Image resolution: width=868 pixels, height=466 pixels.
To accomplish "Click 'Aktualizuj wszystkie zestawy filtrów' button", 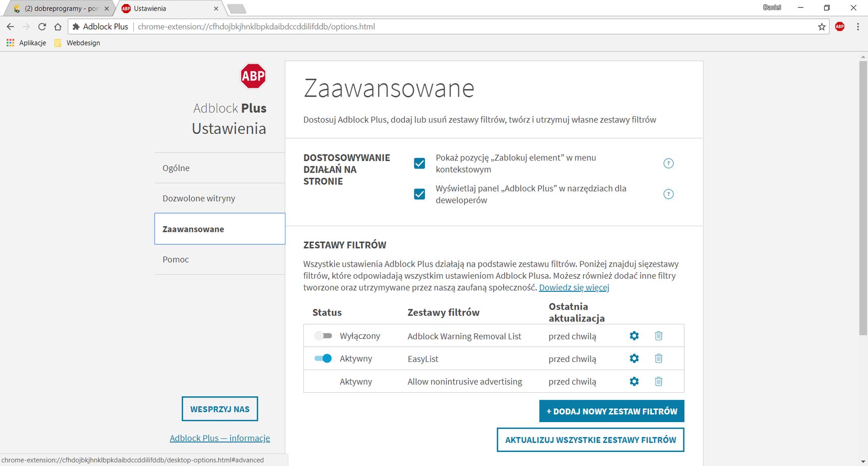I will (x=590, y=440).
